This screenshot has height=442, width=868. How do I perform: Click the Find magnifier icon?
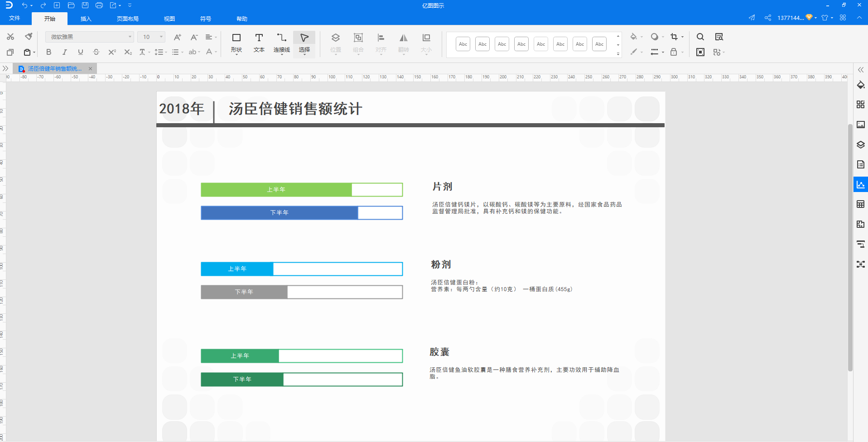tap(700, 37)
